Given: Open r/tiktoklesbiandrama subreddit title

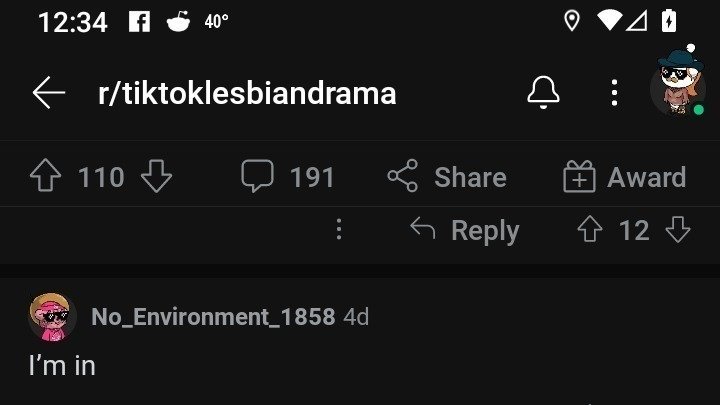Looking at the screenshot, I should click(247, 93).
